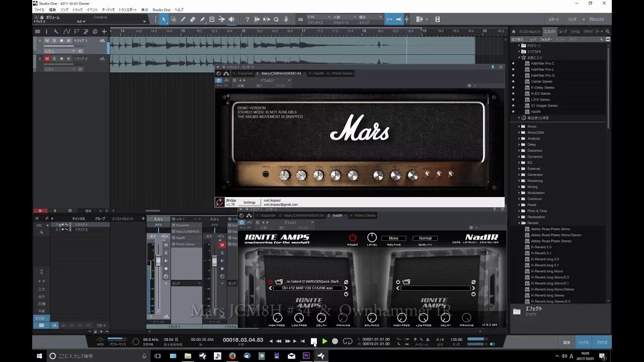644x362 pixels.
Task: Solo Track 2 in arrangement
Action: tap(54, 58)
